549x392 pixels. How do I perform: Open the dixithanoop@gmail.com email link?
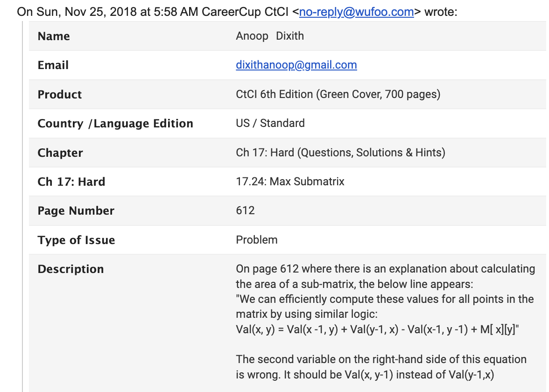[x=296, y=65]
